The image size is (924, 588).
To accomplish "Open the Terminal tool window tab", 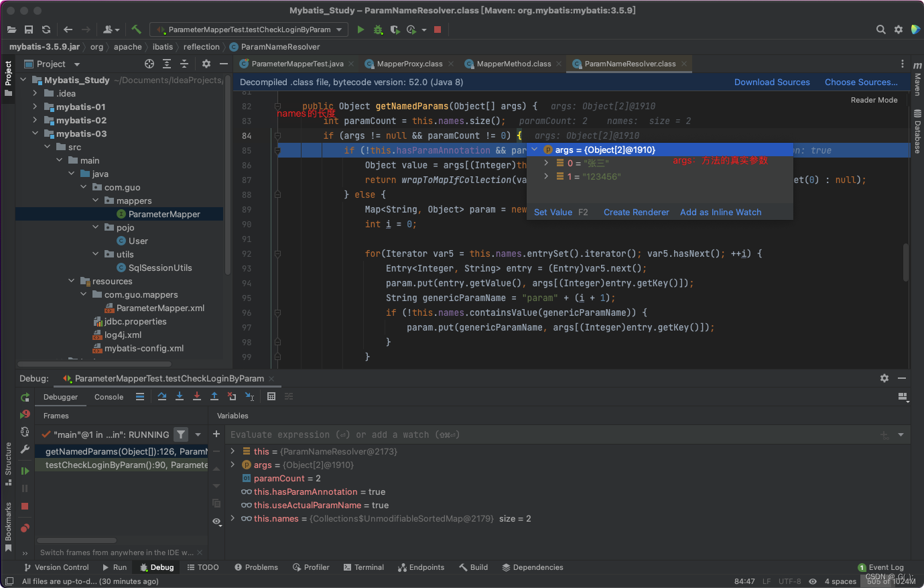I will click(x=364, y=567).
